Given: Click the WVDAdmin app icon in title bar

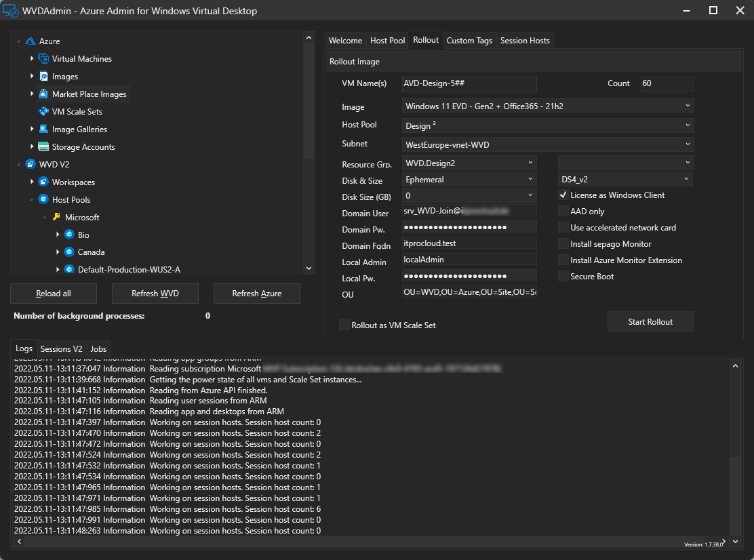Looking at the screenshot, I should click(x=11, y=11).
